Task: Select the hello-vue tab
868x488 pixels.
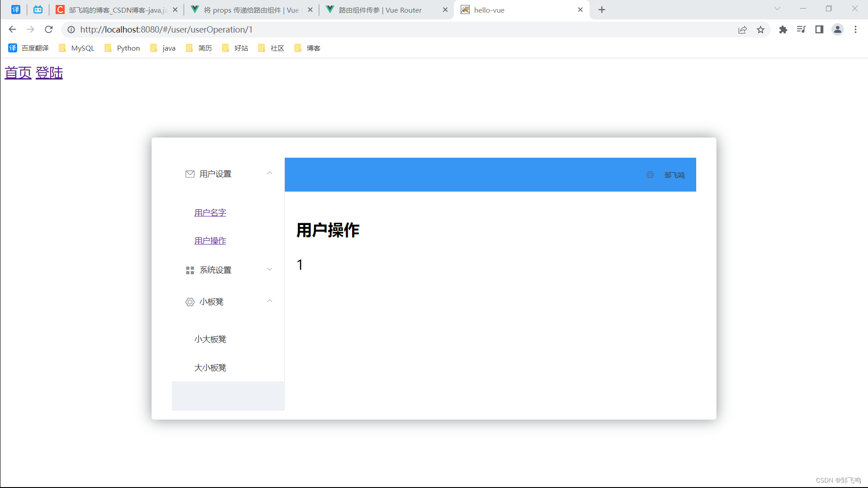Action: coord(522,10)
